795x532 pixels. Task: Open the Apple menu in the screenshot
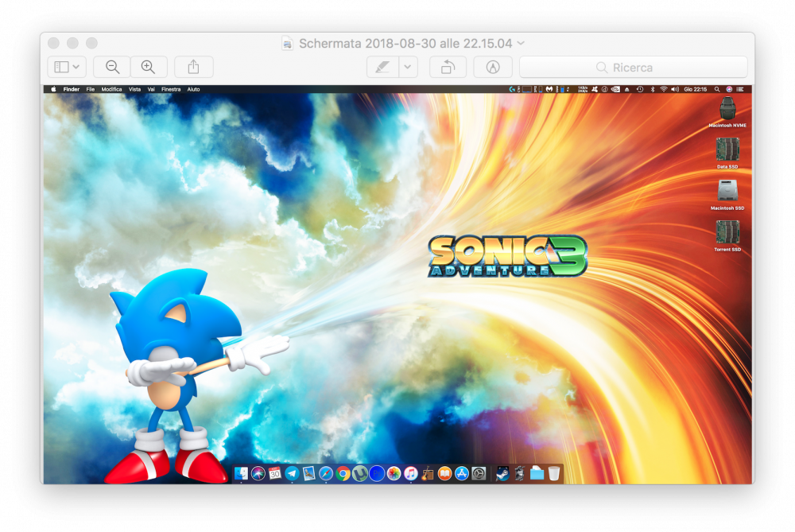coord(53,89)
